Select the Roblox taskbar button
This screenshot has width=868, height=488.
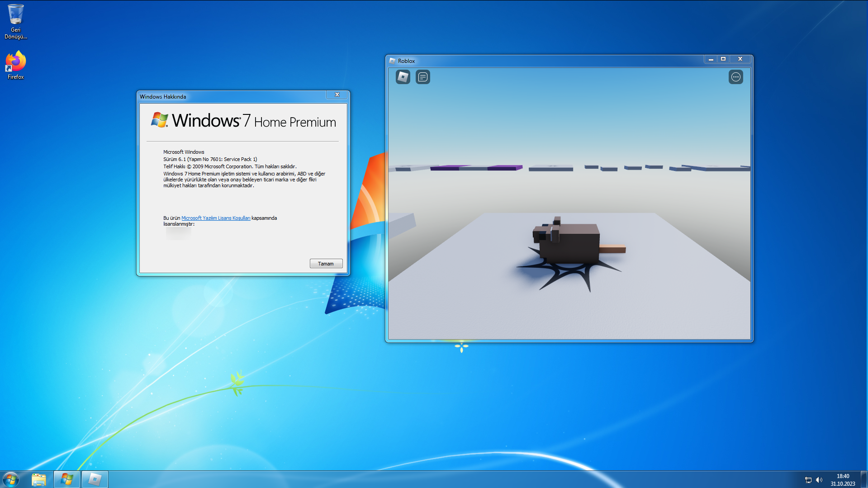point(95,479)
